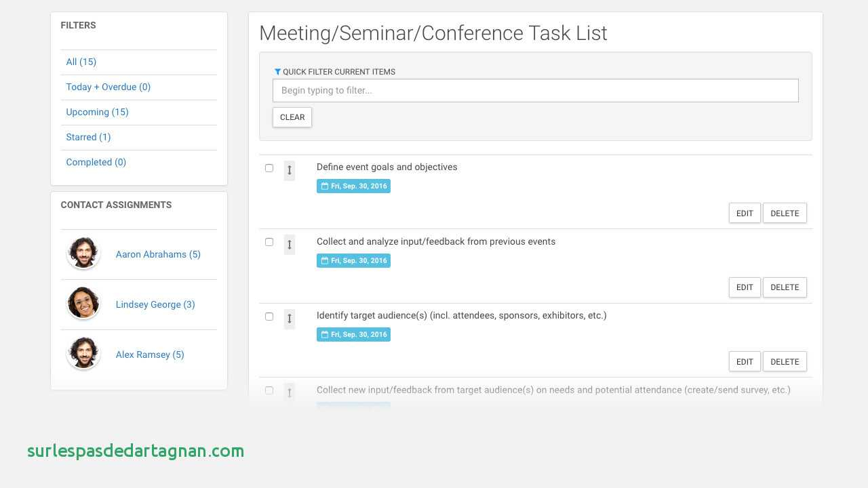Click the reorder handle for Collect and analyze input task
The image size is (868, 488).
(x=290, y=245)
